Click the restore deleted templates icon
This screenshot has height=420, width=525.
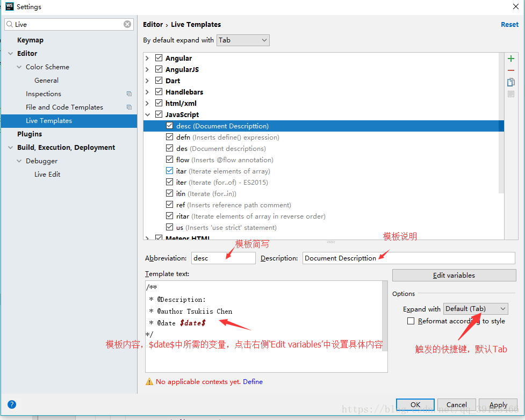pos(510,94)
